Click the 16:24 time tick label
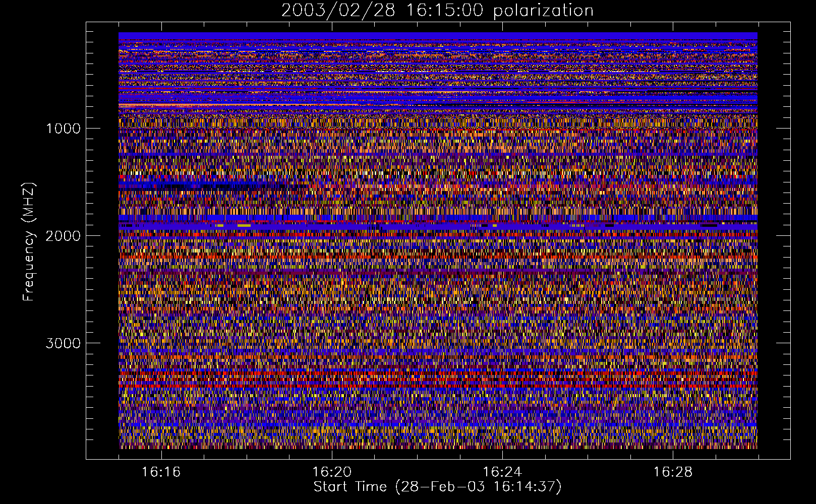Image resolution: width=816 pixels, height=504 pixels. (502, 472)
